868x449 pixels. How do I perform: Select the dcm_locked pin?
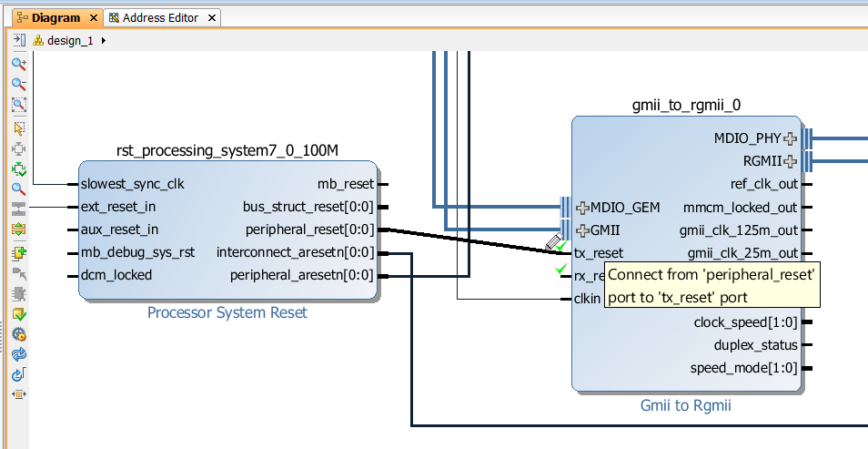click(116, 275)
